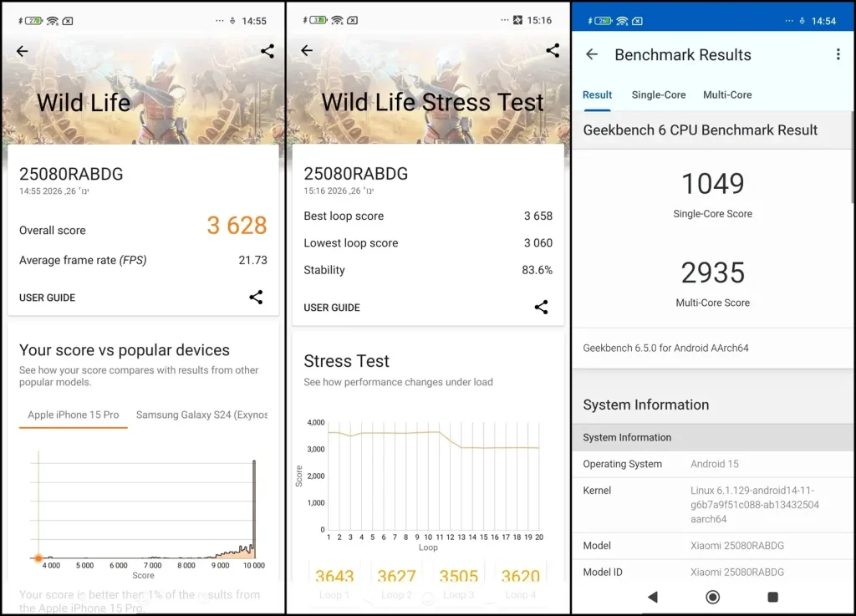Screen dimensions: 856x616
Task: Tap the share icon next to Stress Test USER GUIDE
Action: pyautogui.click(x=541, y=307)
